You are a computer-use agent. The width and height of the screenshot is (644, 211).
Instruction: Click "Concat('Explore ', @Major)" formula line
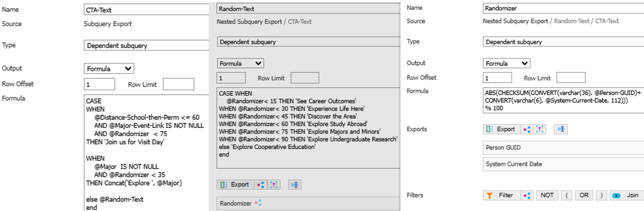pos(134,183)
